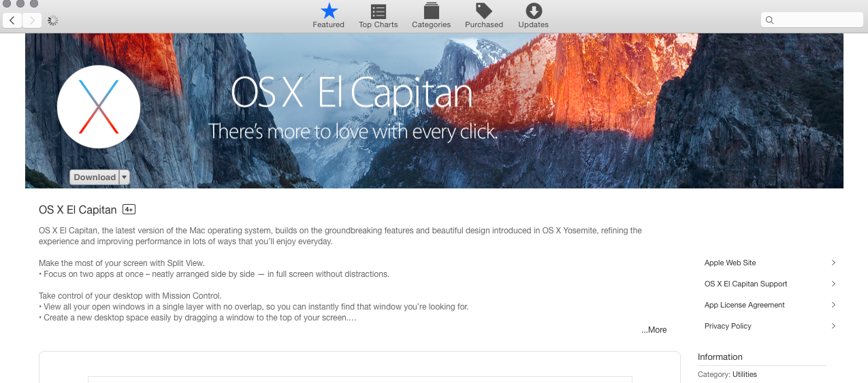
Task: Click the screenshot preview panel below description
Action: pyautogui.click(x=359, y=367)
